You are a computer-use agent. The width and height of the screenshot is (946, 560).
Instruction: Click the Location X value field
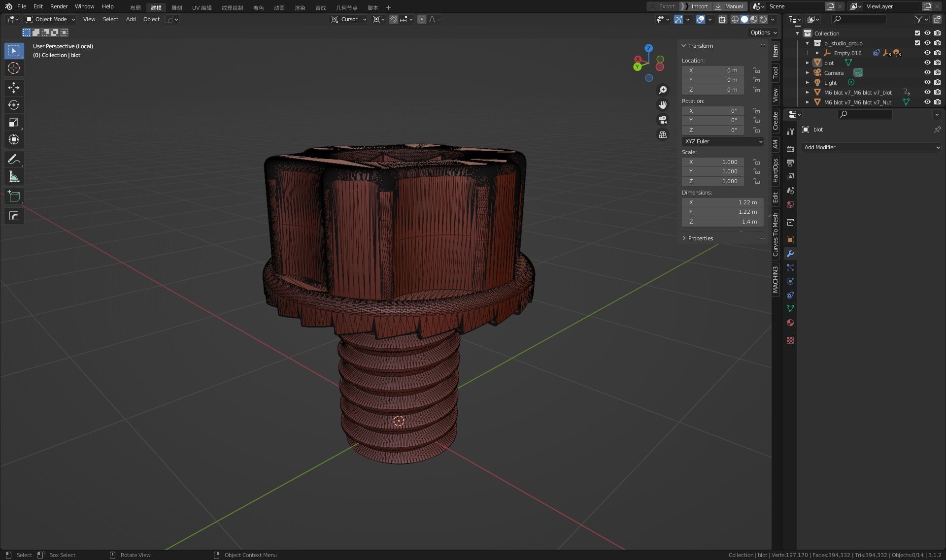[712, 70]
